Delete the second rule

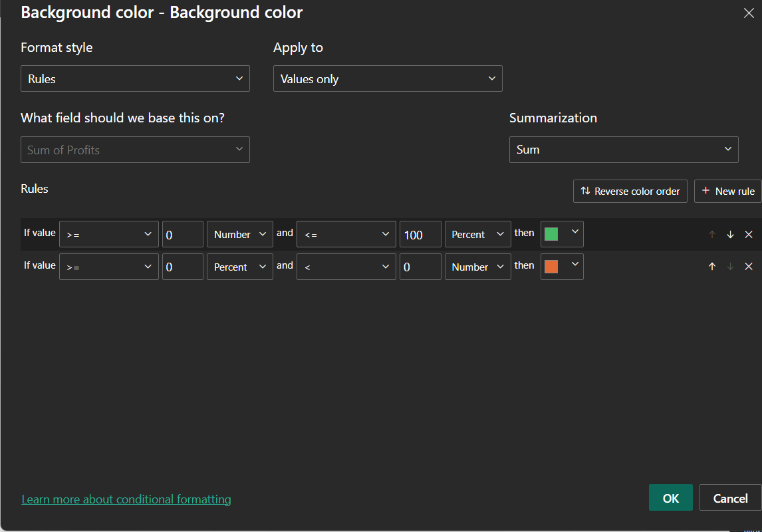749,267
